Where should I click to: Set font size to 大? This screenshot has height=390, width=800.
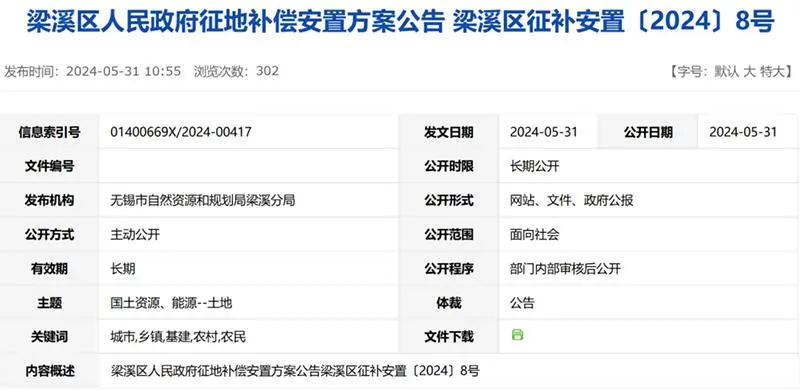tap(749, 72)
